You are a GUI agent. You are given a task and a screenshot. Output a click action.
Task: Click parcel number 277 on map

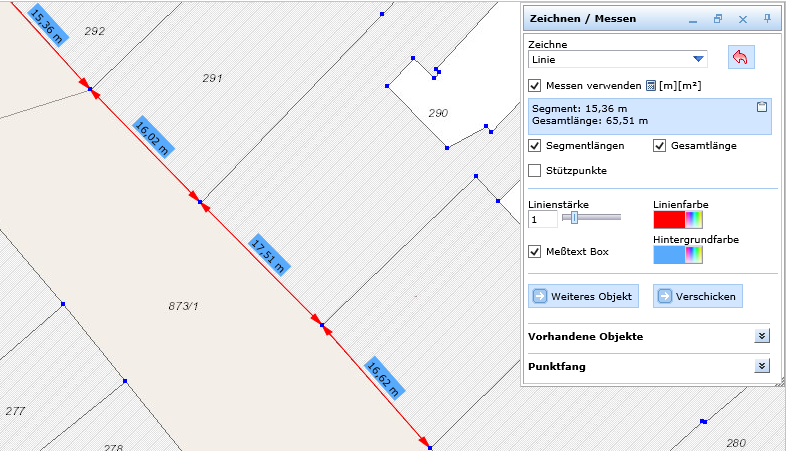[x=15, y=411]
